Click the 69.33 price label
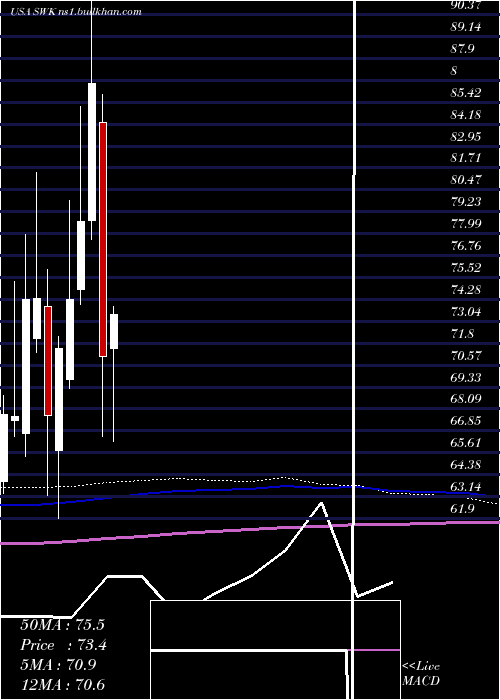Screen dimensions: 500x700 click(x=466, y=377)
